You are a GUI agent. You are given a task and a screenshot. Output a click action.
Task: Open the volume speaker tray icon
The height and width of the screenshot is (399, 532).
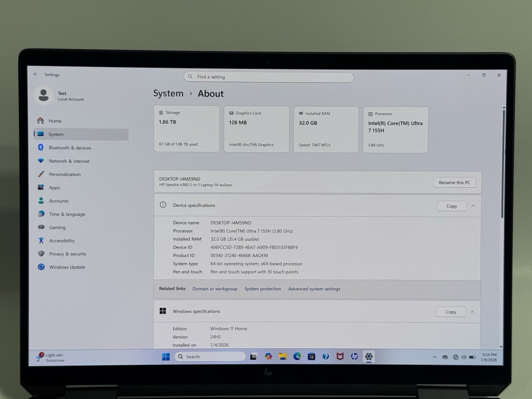463,357
